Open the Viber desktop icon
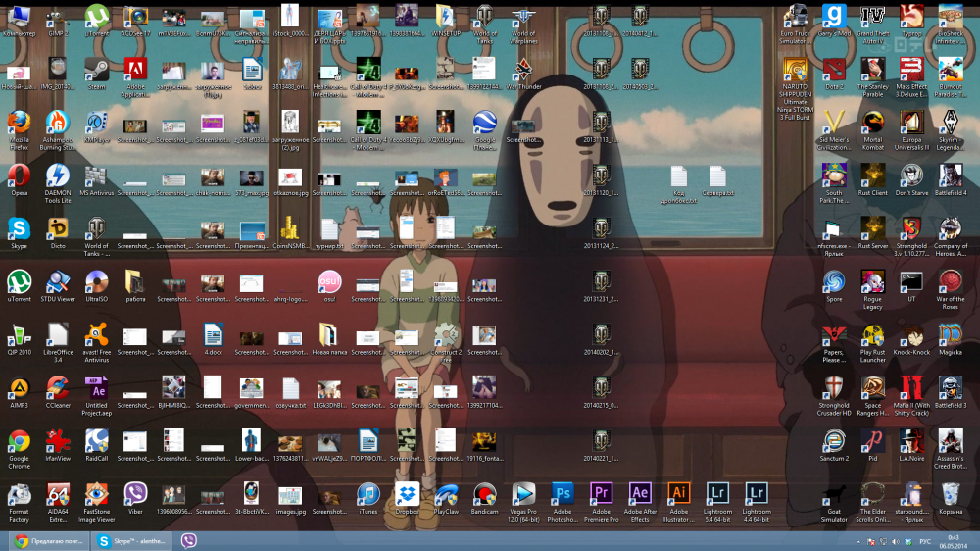 coord(135,499)
